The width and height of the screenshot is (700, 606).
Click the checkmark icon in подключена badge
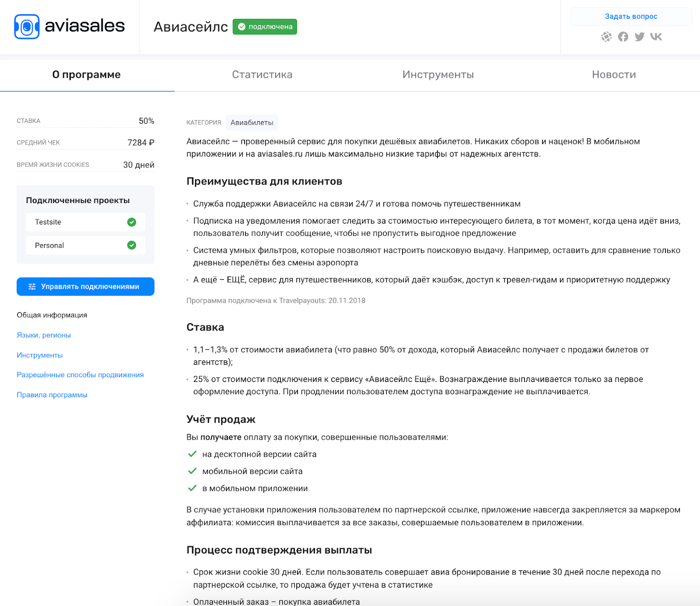[x=241, y=27]
